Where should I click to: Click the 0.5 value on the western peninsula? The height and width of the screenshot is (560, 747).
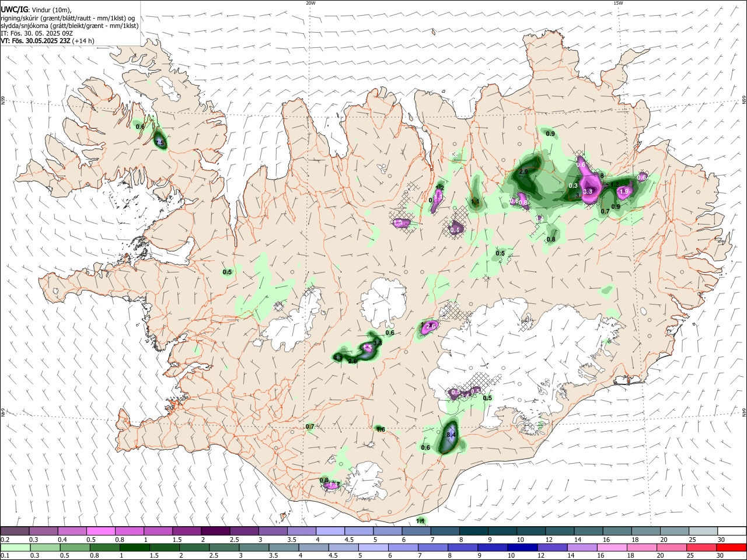coord(228,272)
